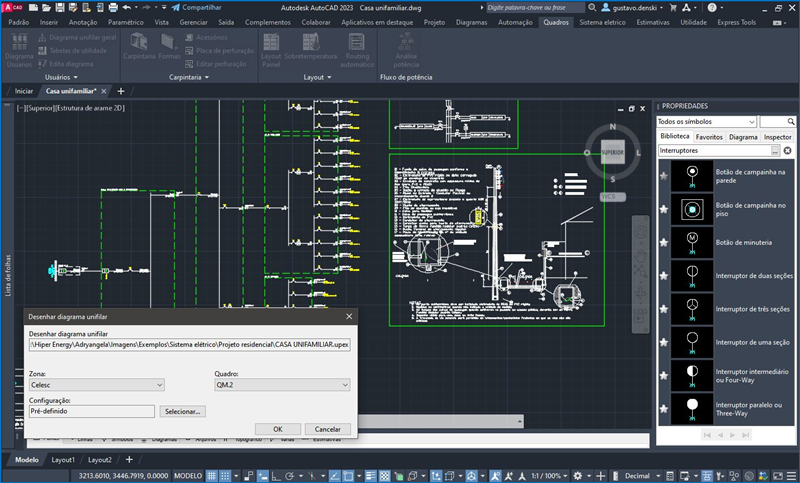This screenshot has height=483, width=800.
Task: Toggle favorite star for Interruptor de uma seção
Action: pyautogui.click(x=664, y=343)
